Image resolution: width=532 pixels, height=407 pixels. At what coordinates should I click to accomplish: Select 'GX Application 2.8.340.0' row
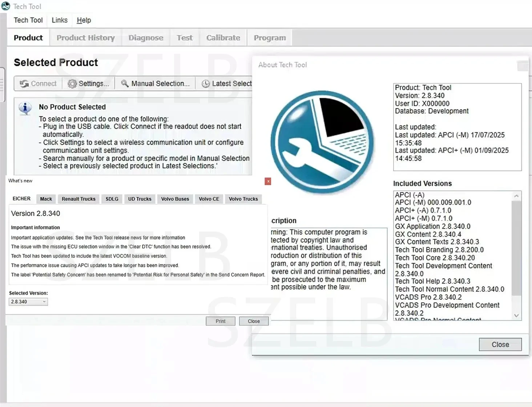click(432, 227)
